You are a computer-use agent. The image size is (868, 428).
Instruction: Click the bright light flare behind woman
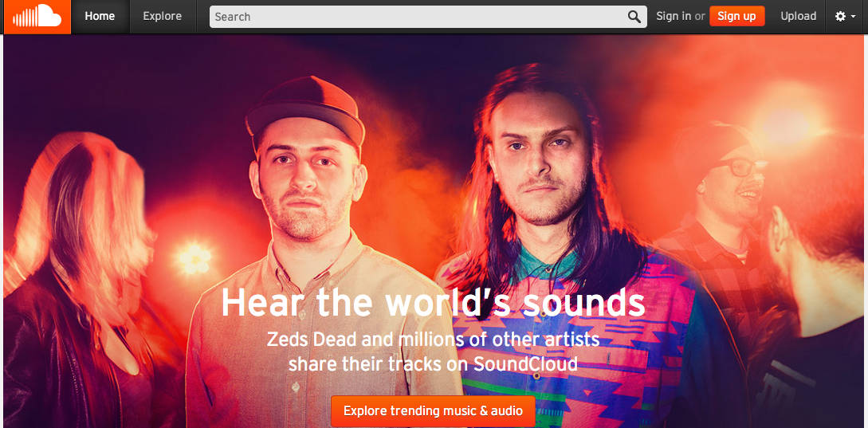coord(194,259)
